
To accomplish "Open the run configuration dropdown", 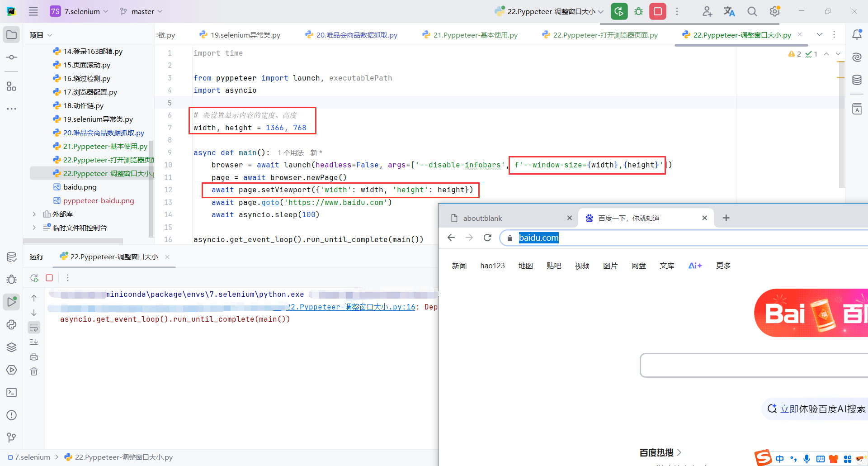I will (550, 11).
